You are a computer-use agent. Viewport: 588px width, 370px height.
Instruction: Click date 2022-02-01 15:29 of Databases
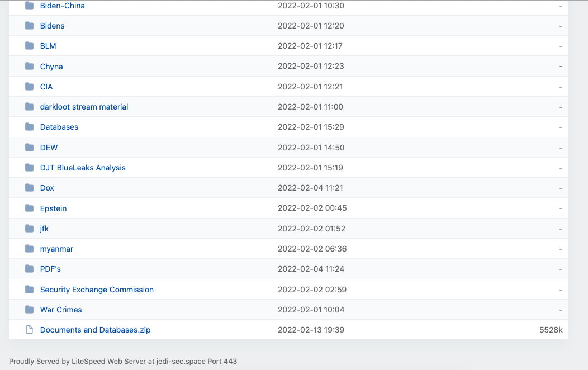311,127
